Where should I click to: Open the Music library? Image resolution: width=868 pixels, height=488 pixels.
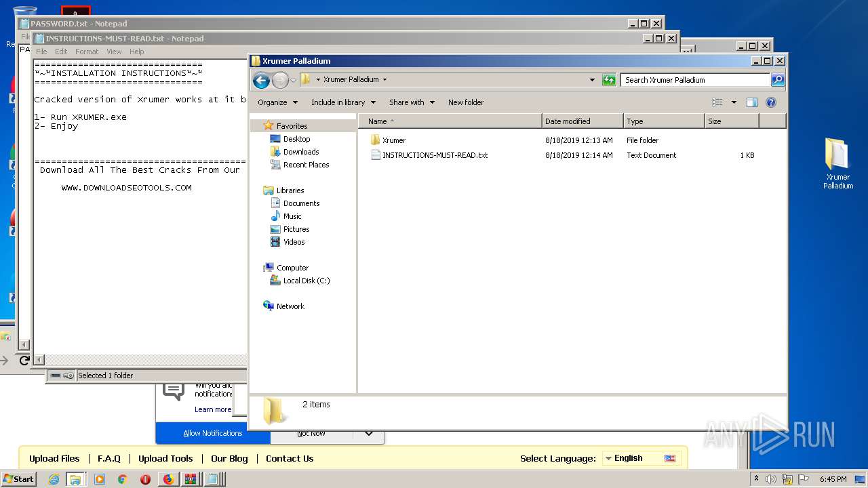(292, 216)
